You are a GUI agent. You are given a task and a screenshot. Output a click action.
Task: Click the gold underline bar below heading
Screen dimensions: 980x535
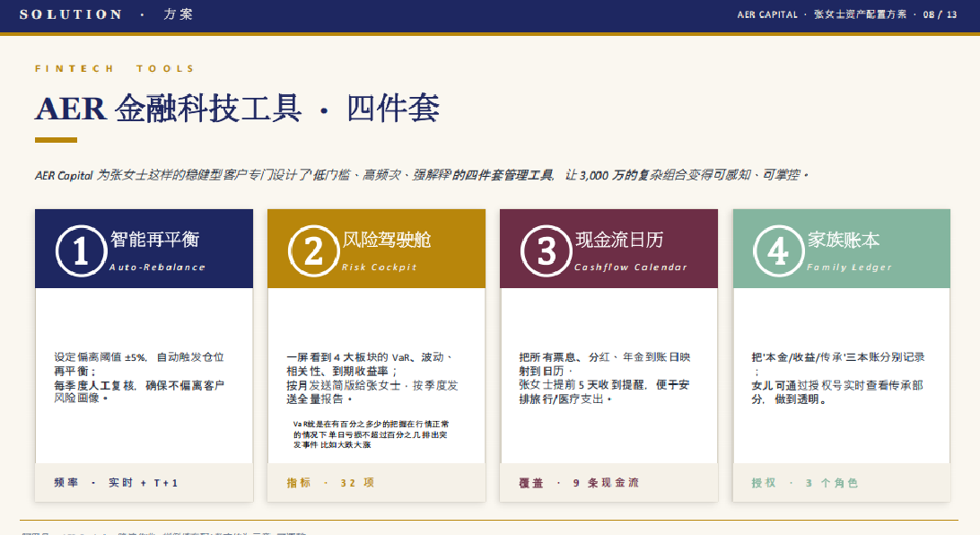point(57,140)
